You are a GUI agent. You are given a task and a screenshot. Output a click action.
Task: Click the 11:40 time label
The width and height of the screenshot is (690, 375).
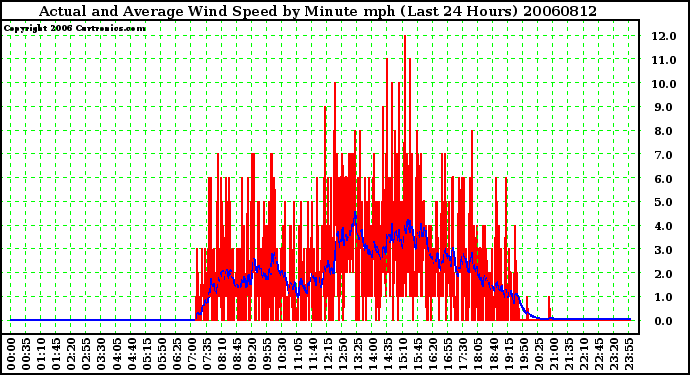312,355
